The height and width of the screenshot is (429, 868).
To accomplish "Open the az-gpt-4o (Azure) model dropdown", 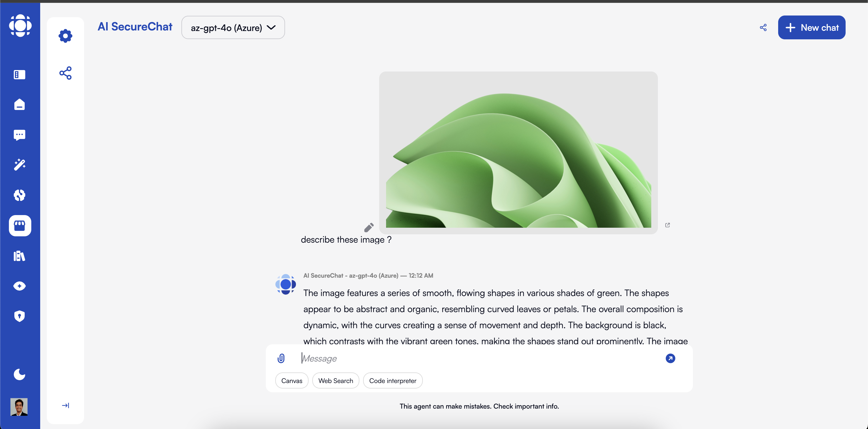I will [x=233, y=28].
